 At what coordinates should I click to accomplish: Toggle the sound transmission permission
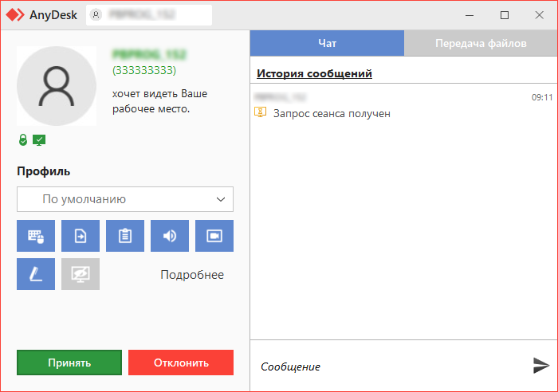point(170,236)
